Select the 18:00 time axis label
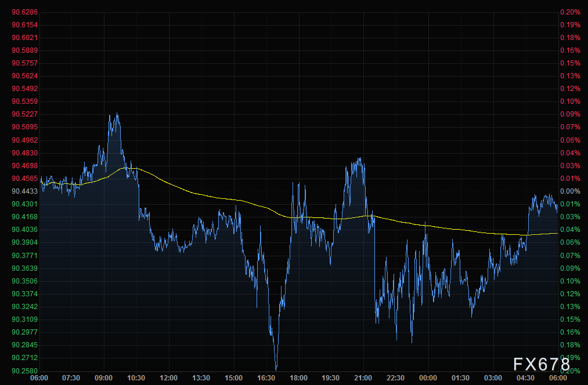Viewport: 588px width, 385px height. [x=298, y=378]
